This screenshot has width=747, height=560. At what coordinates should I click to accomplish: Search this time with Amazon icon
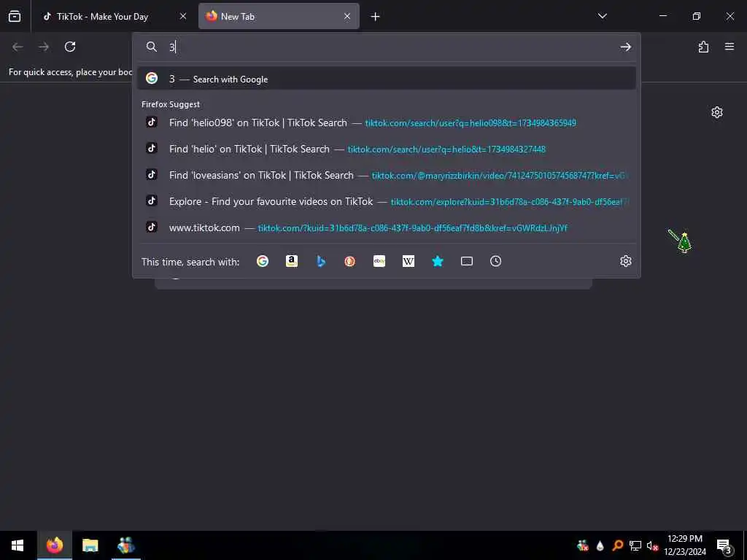pyautogui.click(x=292, y=261)
